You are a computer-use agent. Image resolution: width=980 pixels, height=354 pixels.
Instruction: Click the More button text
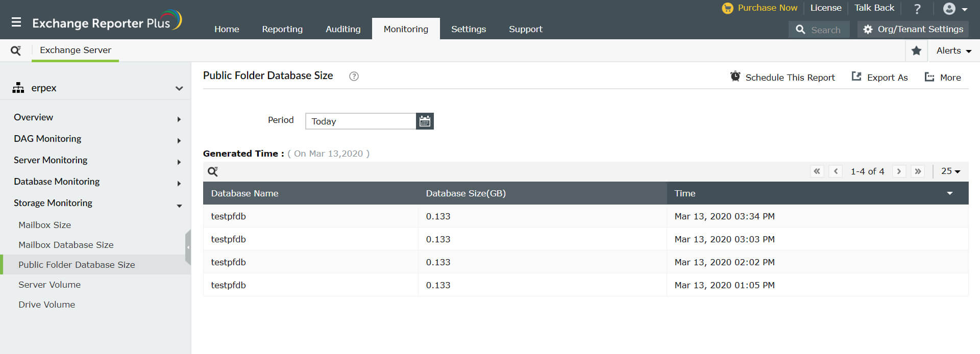pyautogui.click(x=950, y=78)
